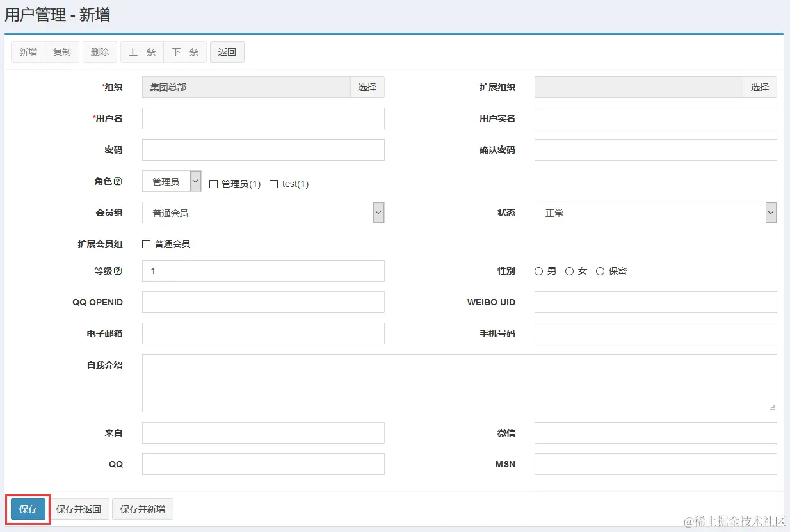
Task: Click the 自我介绍 text area
Action: pos(460,383)
